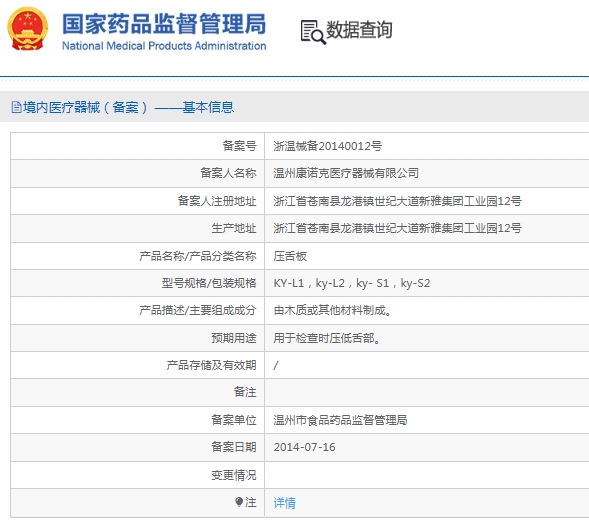Click 由木质或其他材料制成。 description
The width and height of the screenshot is (589, 526).
[x=332, y=310]
